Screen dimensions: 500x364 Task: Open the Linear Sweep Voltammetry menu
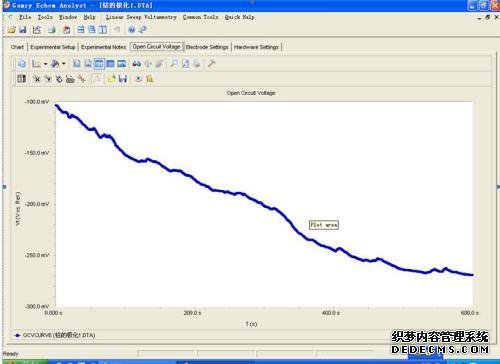coord(141,17)
